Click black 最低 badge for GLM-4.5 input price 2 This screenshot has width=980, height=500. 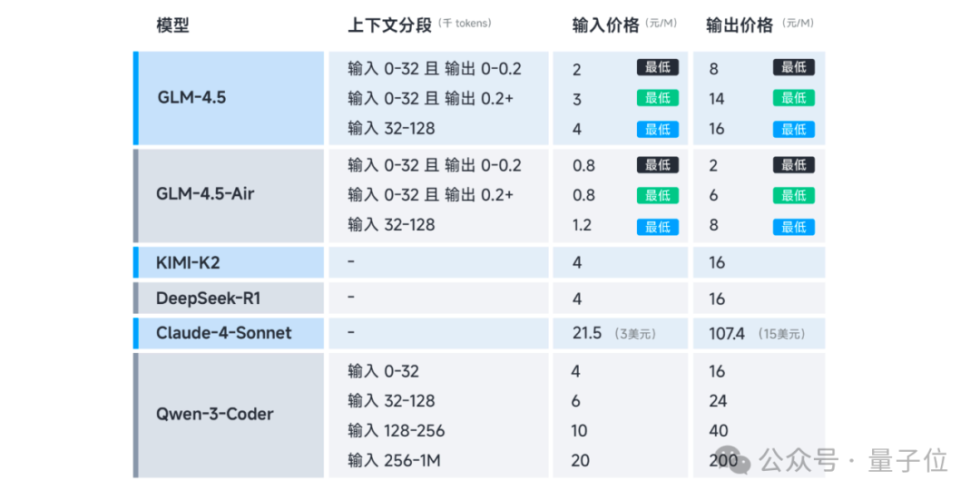pyautogui.click(x=658, y=67)
